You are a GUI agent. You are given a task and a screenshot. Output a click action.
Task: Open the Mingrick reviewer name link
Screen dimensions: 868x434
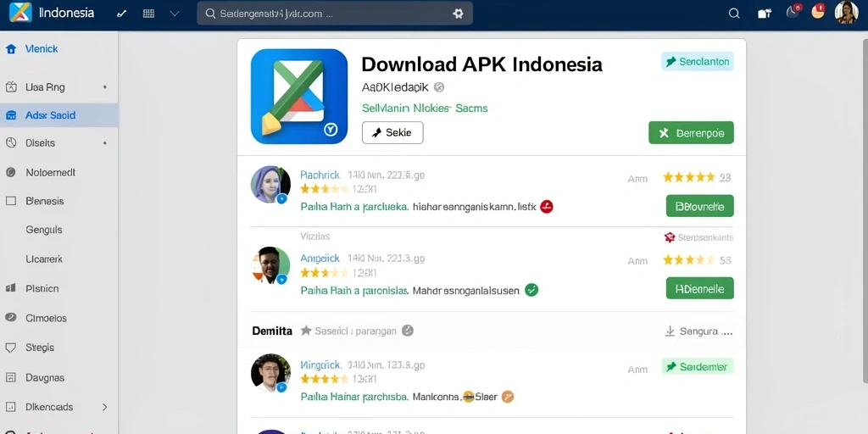(x=320, y=364)
